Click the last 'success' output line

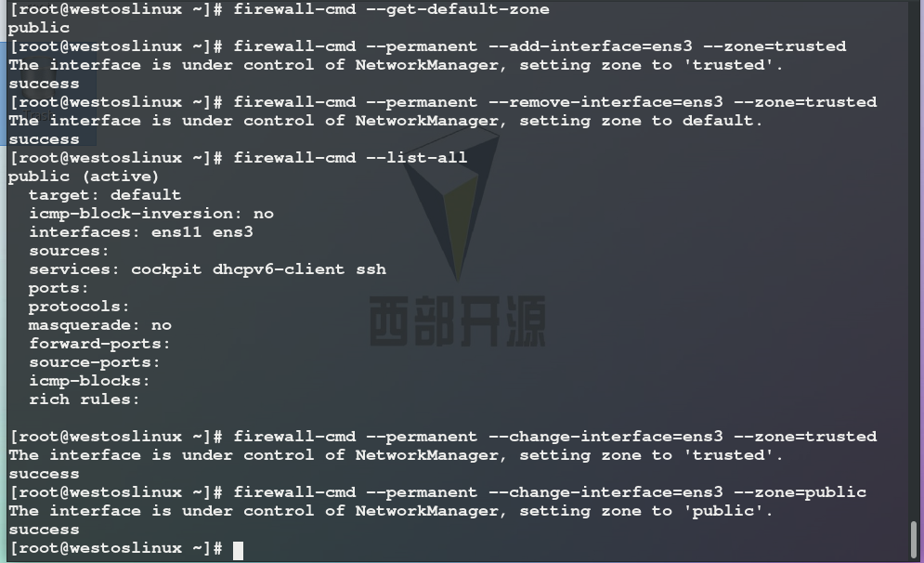[x=44, y=530]
